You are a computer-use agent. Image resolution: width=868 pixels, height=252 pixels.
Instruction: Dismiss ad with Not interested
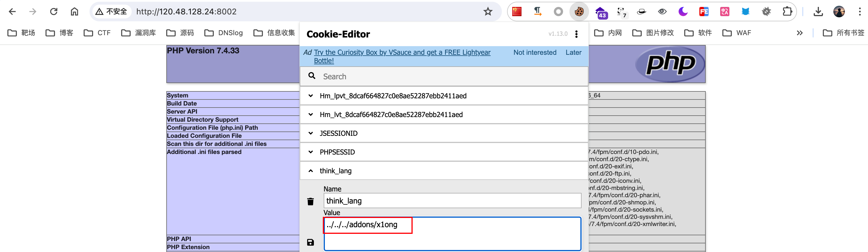pos(535,52)
